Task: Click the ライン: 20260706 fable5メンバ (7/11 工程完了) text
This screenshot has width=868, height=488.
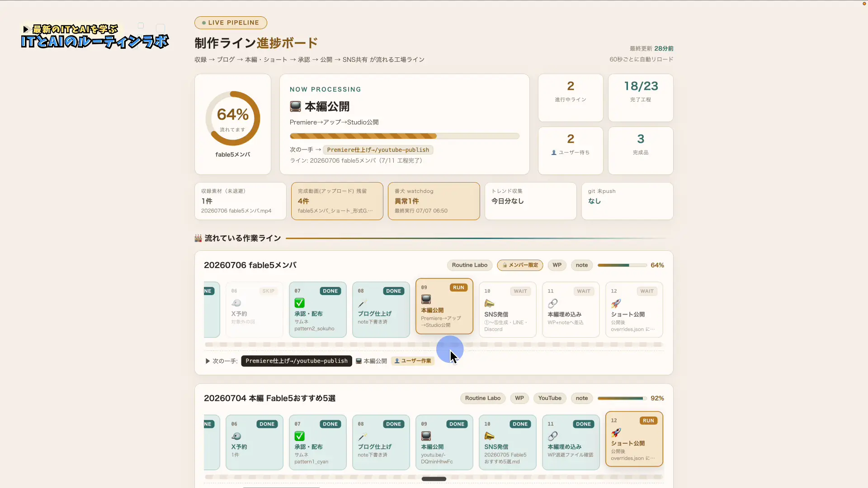Action: click(356, 161)
